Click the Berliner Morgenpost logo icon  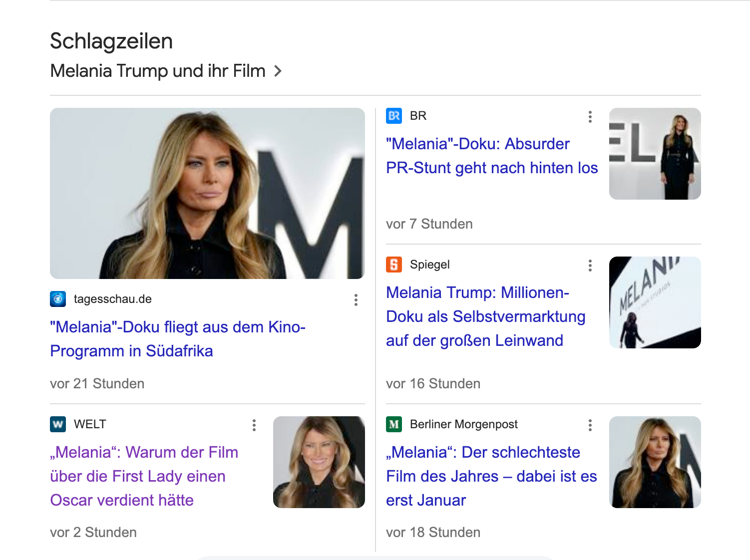pyautogui.click(x=394, y=424)
